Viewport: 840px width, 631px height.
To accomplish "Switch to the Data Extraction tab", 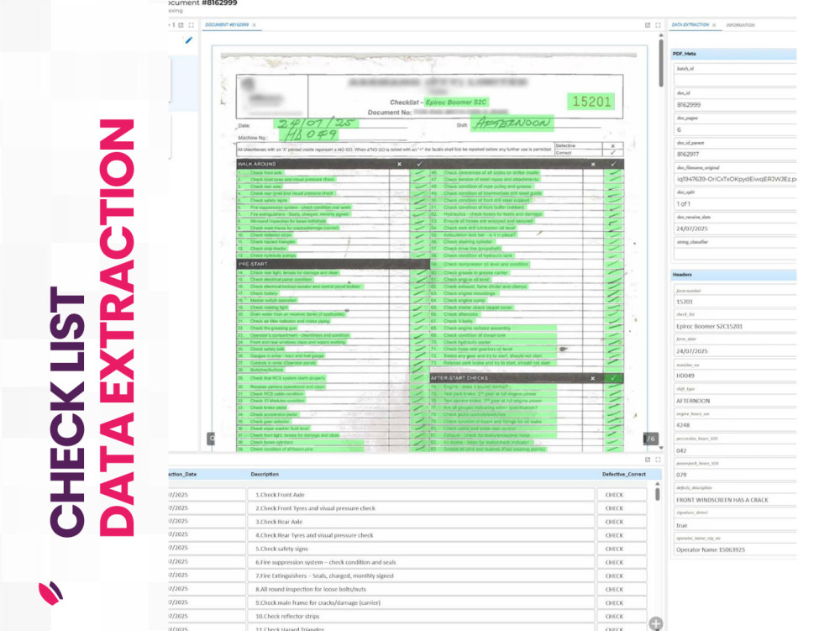I will [x=690, y=25].
